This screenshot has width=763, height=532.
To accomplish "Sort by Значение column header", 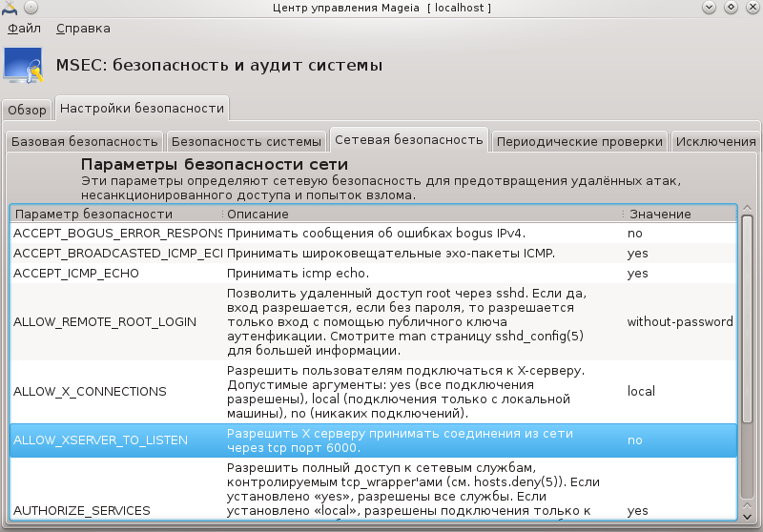I will click(680, 214).
